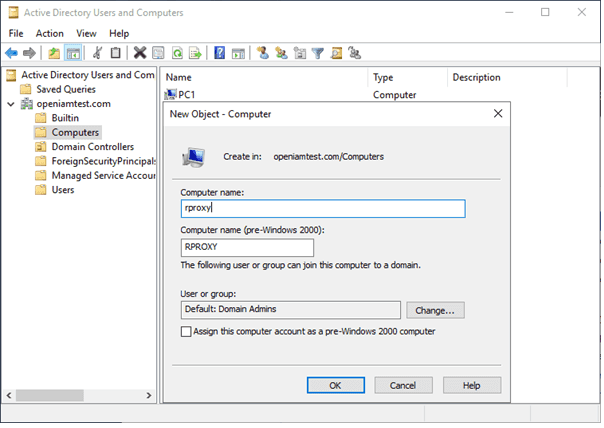Select the Users folder in tree
604x428 pixels.
[x=63, y=190]
